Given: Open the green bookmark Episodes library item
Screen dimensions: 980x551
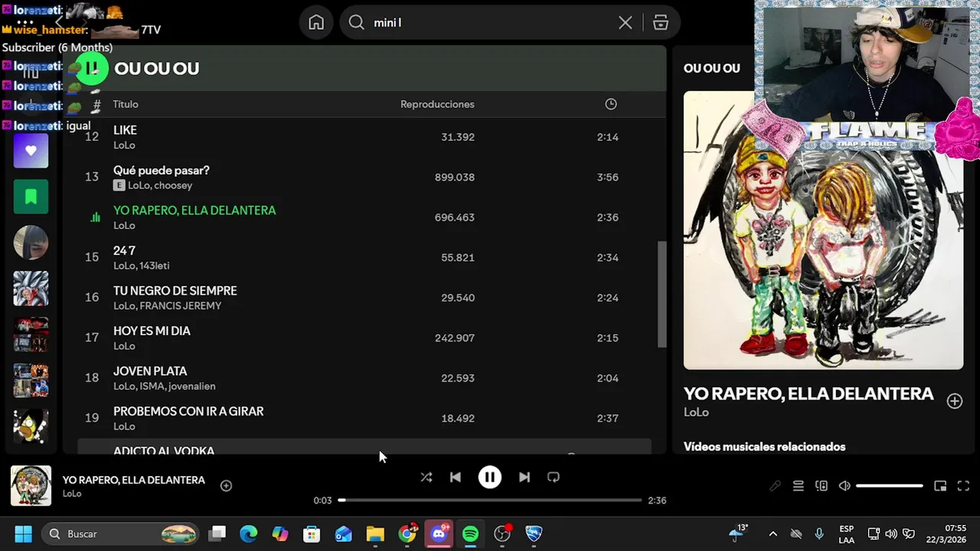Looking at the screenshot, I should coord(31,197).
